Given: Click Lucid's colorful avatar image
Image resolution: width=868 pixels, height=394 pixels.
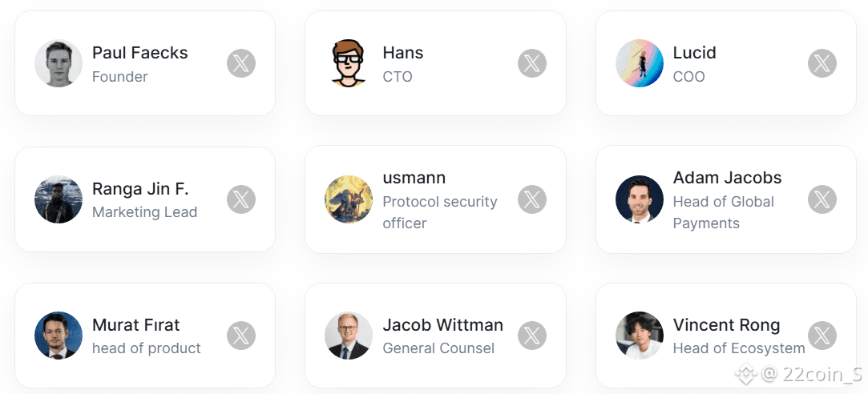Looking at the screenshot, I should 639,63.
